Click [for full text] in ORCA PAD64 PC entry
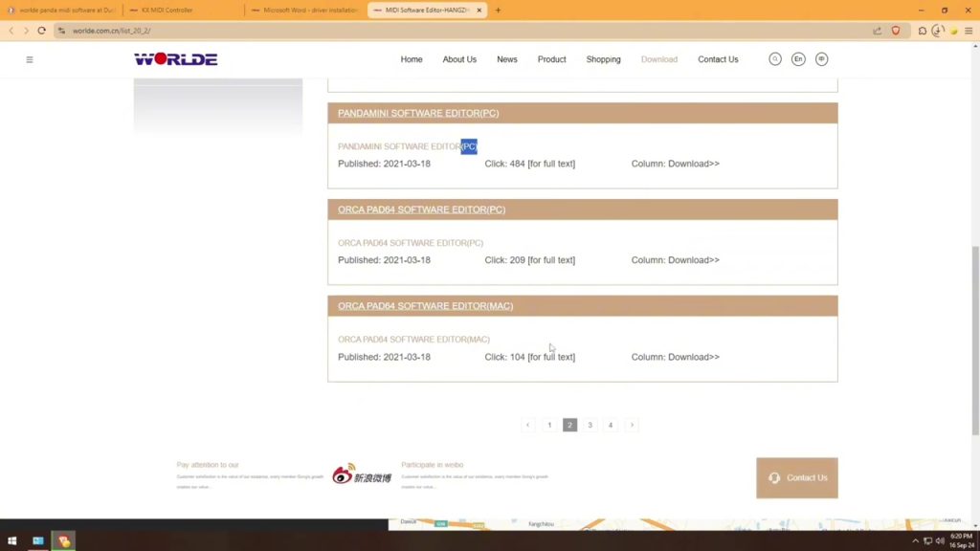This screenshot has width=980, height=551. click(x=551, y=260)
